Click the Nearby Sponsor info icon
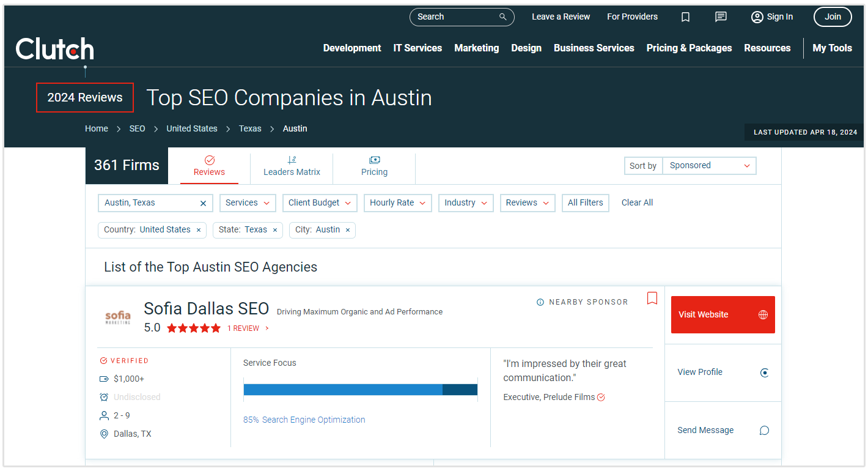 click(x=540, y=302)
